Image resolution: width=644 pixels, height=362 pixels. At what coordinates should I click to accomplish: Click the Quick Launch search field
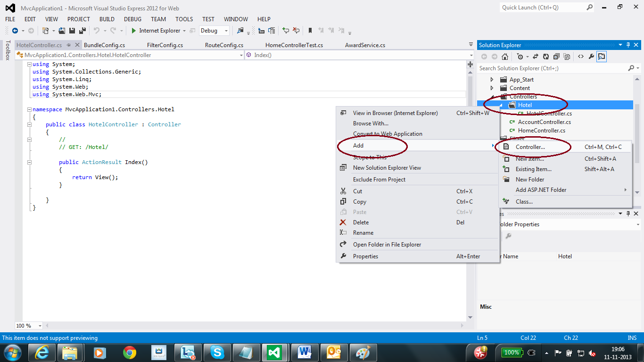(542, 8)
